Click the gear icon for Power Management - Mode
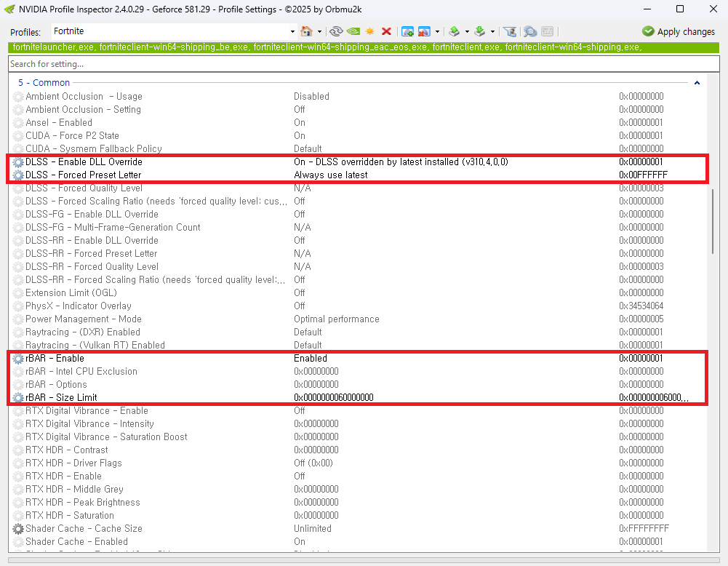Image resolution: width=728 pixels, height=566 pixels. click(x=18, y=319)
